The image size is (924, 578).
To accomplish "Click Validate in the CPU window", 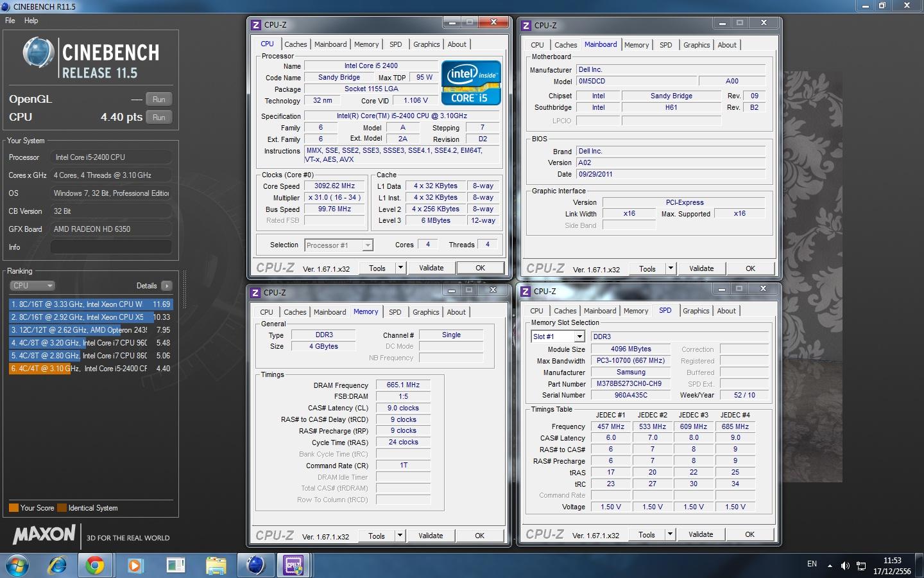I will point(431,268).
